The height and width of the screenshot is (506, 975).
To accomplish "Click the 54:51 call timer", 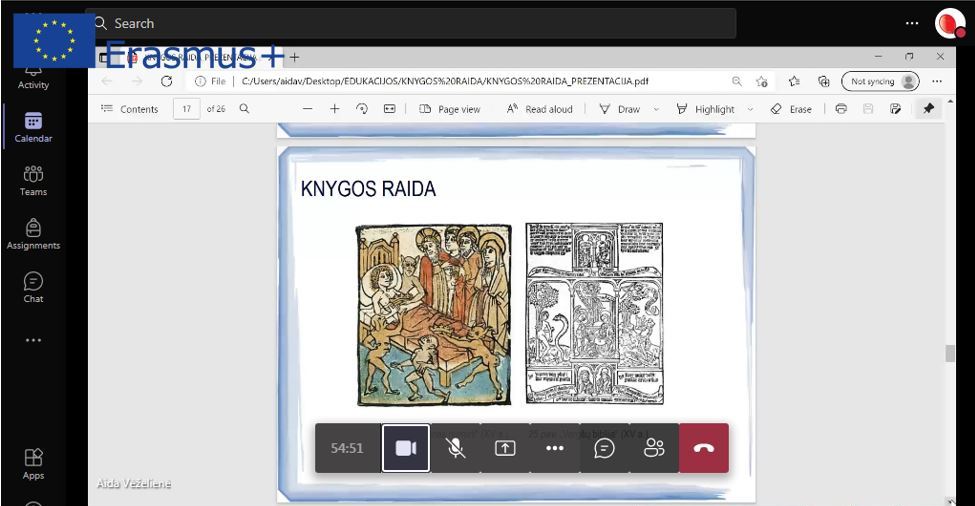I will coord(347,448).
